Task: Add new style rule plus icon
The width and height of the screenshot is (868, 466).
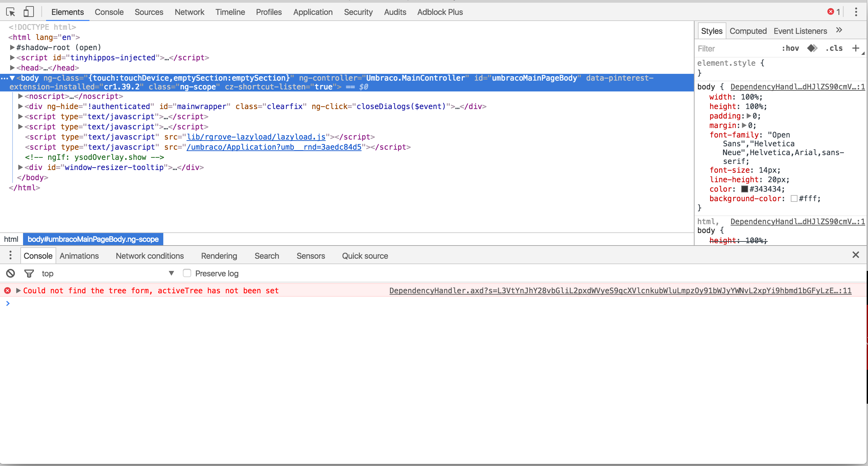Action: tap(855, 48)
